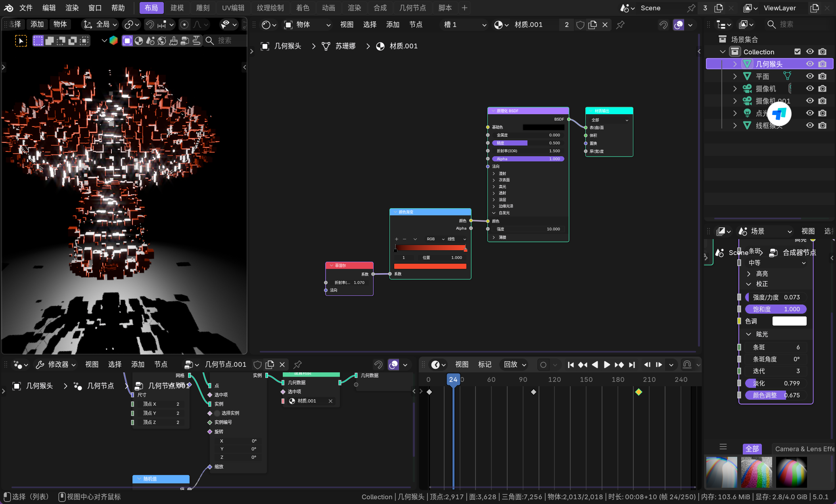836x504 pixels.
Task: Jump to the timeline's end frame
Action: (x=632, y=365)
